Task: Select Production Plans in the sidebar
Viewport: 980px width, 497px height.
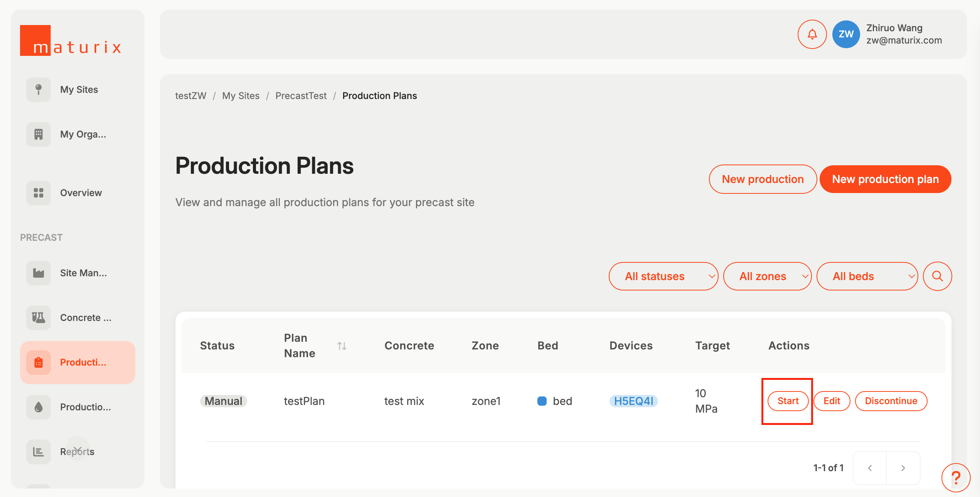Action: pyautogui.click(x=77, y=363)
